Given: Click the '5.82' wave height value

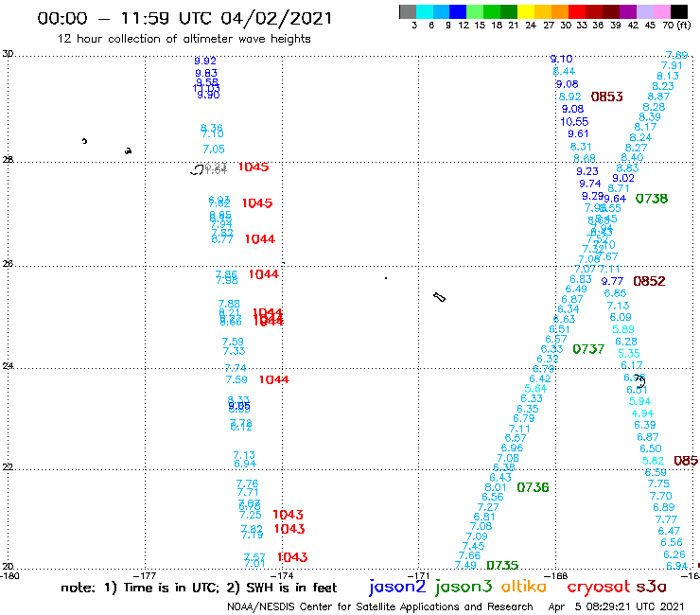Looking at the screenshot, I should coord(653,461).
